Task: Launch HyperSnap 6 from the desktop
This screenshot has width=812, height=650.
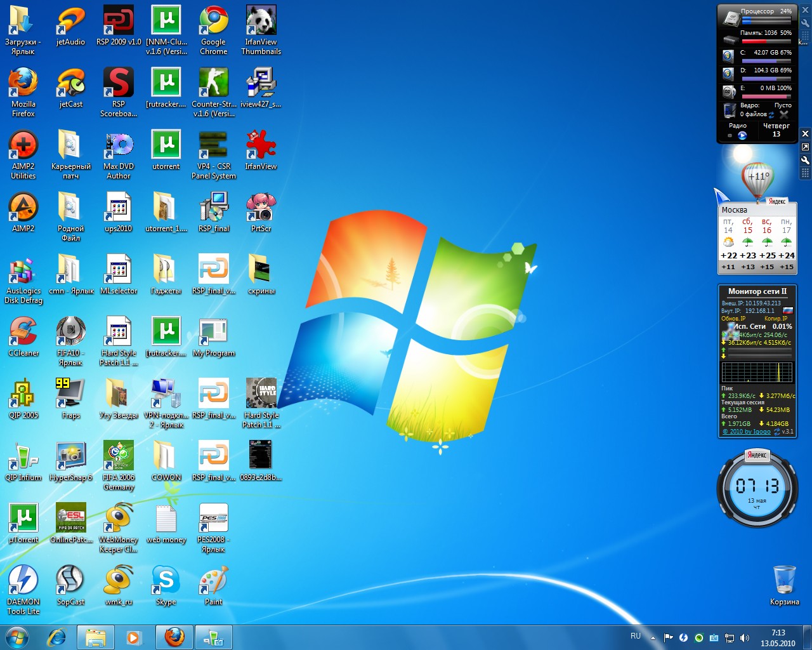Action: pyautogui.click(x=70, y=461)
